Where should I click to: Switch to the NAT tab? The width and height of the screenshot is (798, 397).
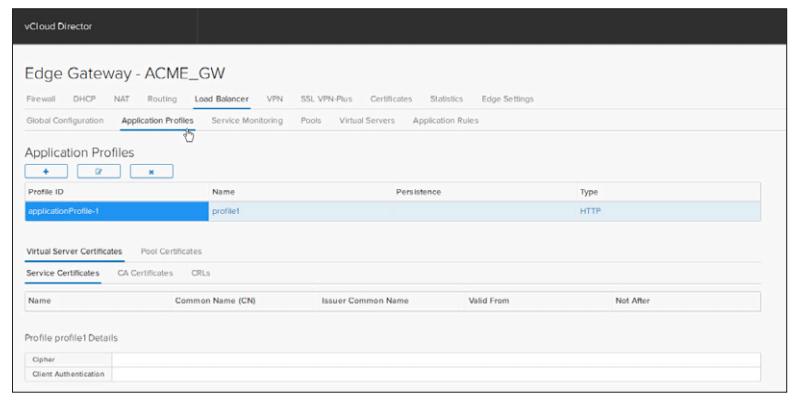tap(122, 99)
